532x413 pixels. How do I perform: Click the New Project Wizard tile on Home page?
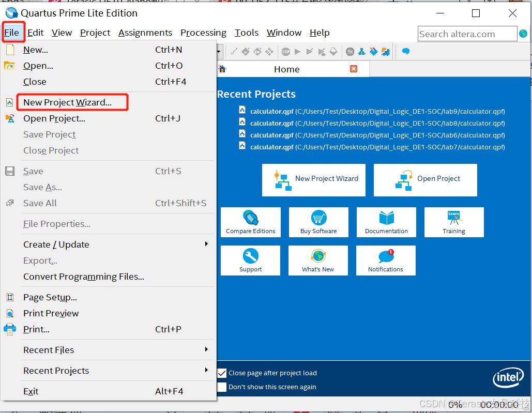pyautogui.click(x=313, y=180)
